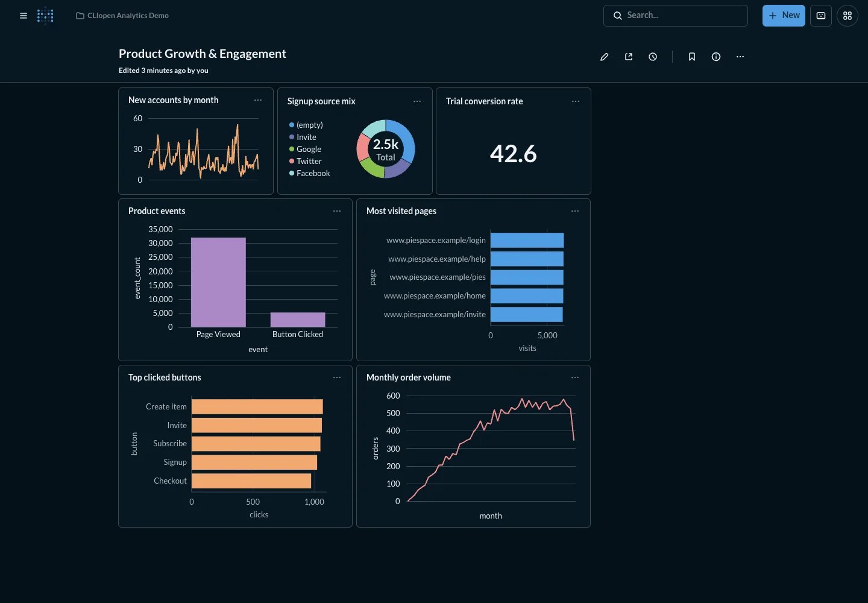Viewport: 868px width, 603px height.
Task: Toggle the Google legend item
Action: 305,149
